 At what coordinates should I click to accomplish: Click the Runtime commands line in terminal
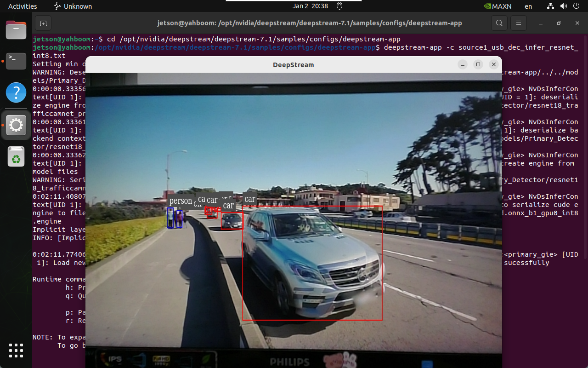click(x=59, y=279)
